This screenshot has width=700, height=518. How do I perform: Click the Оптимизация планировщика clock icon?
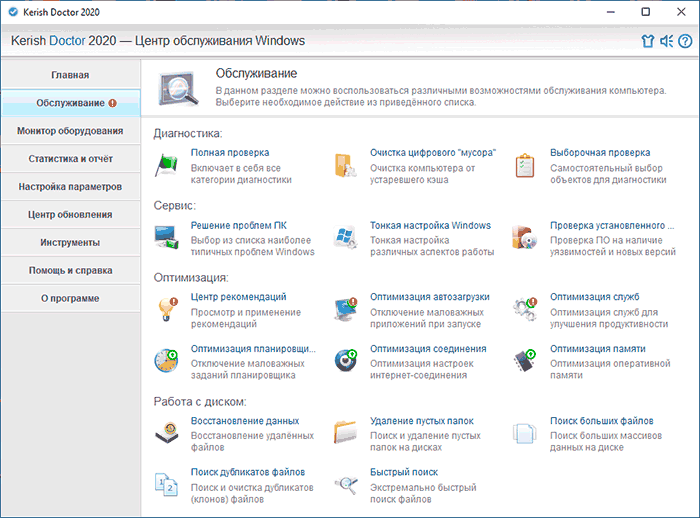(167, 361)
